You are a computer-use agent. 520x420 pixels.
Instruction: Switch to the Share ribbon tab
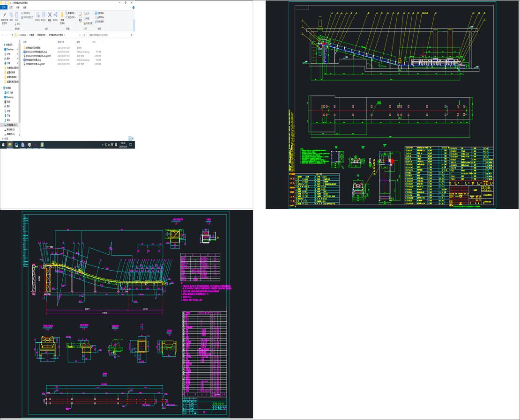(18, 7)
